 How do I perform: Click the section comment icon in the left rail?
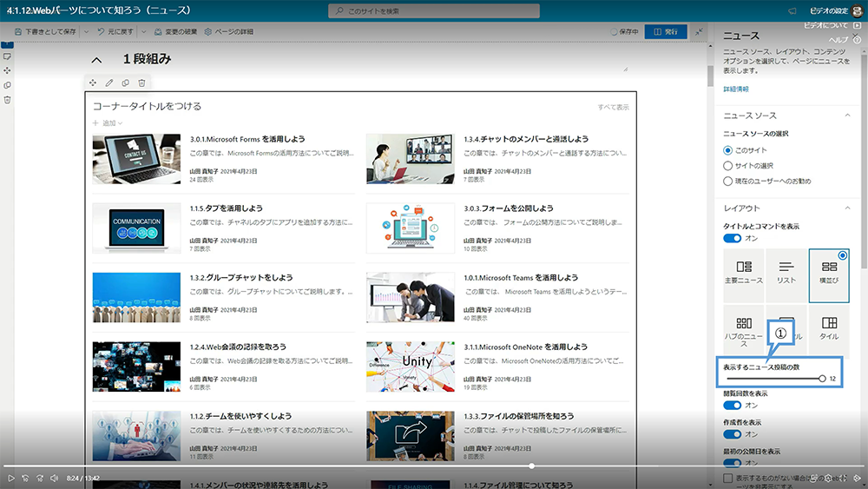pos(7,56)
